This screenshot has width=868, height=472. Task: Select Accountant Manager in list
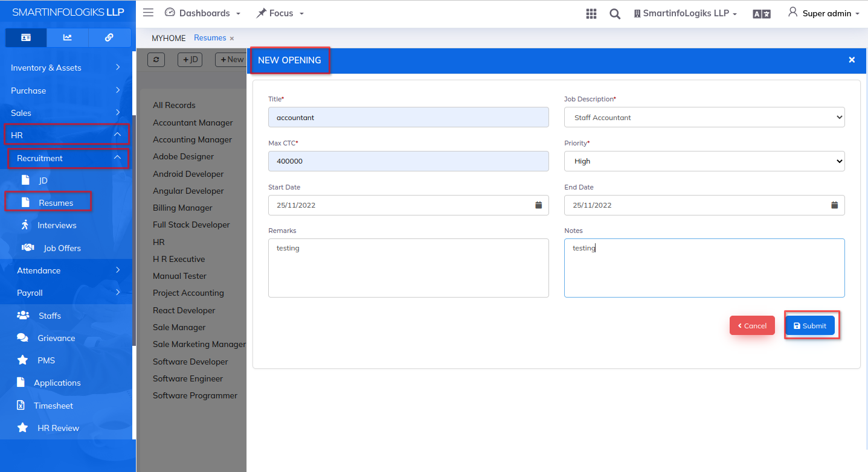pos(193,123)
